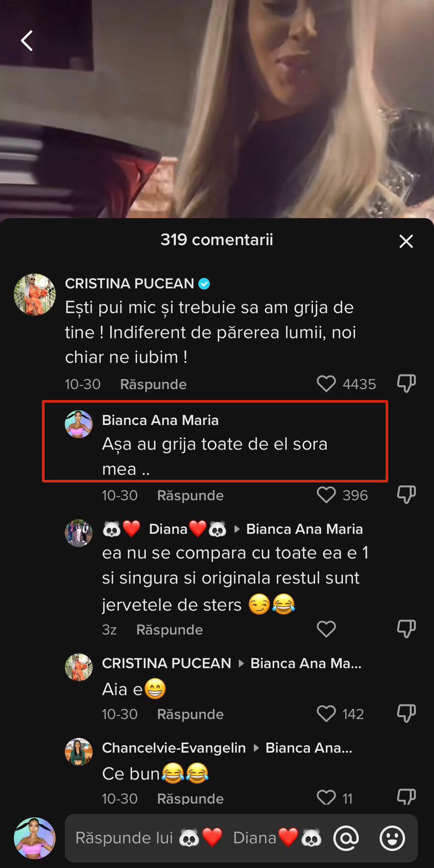Like Diana's reply comment
This screenshot has height=868, width=434.
pos(326,629)
